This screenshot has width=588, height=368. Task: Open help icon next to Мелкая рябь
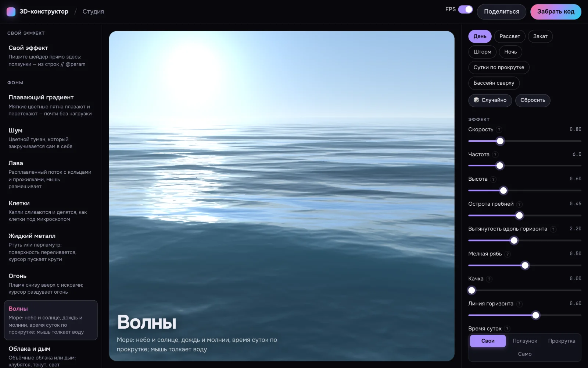click(508, 254)
